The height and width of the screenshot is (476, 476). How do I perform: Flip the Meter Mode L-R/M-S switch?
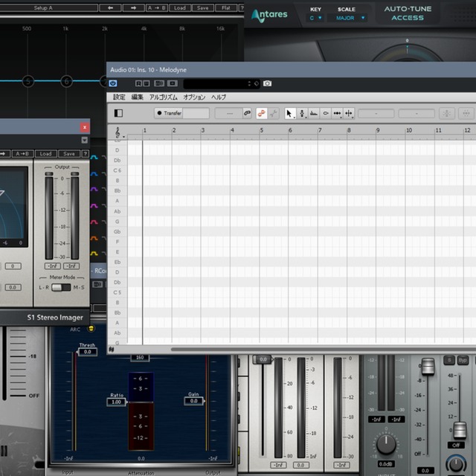[x=61, y=287]
